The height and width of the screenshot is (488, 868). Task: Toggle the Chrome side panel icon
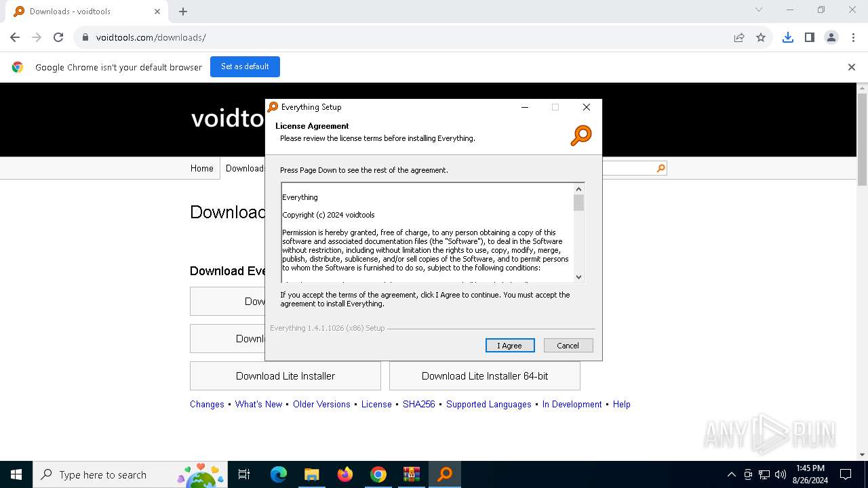[x=809, y=37]
